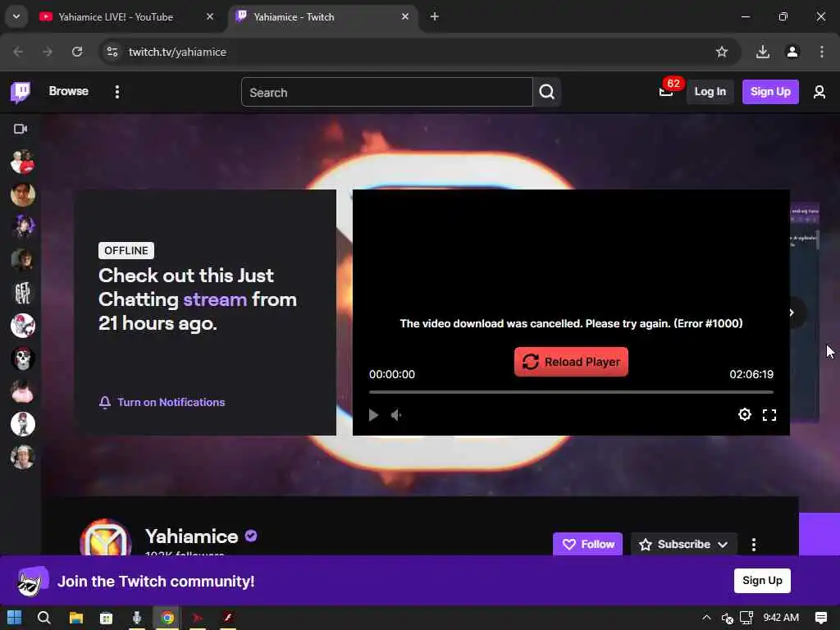The height and width of the screenshot is (630, 840).
Task: Go forward in browser history
Action: click(x=48, y=52)
